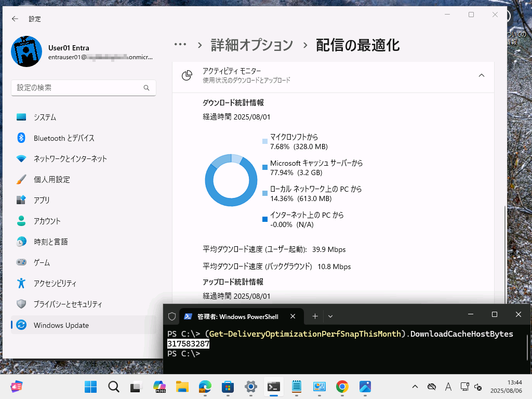The image size is (532, 399).
Task: Launch Copilot M365 from the taskbar
Action: click(159, 387)
